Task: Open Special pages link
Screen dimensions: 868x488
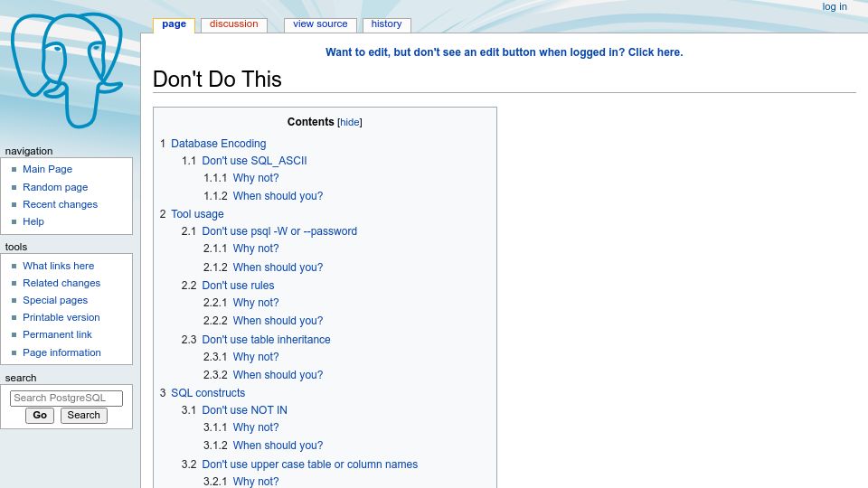Action: coord(55,300)
